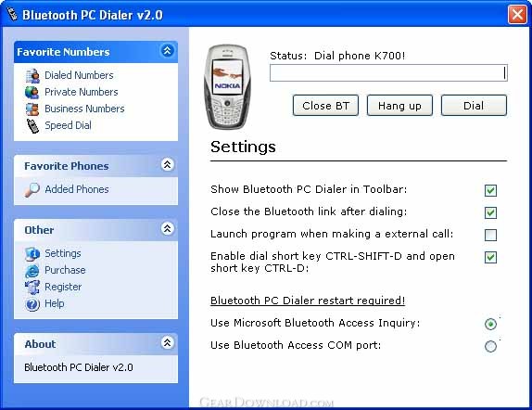Click the Favorite Phones header title
The width and height of the screenshot is (532, 410).
tap(67, 166)
